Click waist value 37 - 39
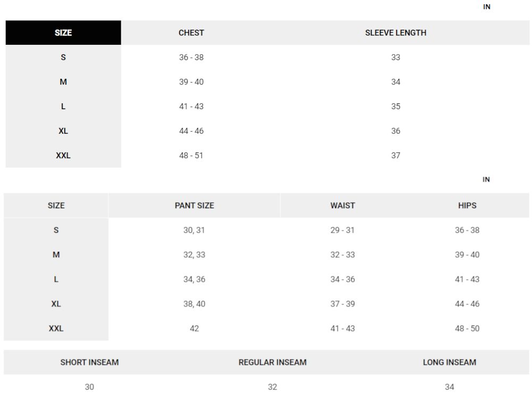 click(x=343, y=304)
